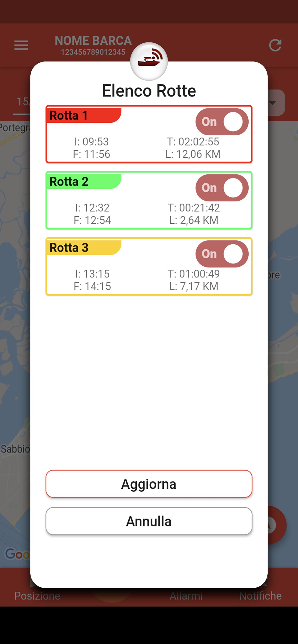Click Rotta 2 duration T: 00:21:42

(x=194, y=208)
